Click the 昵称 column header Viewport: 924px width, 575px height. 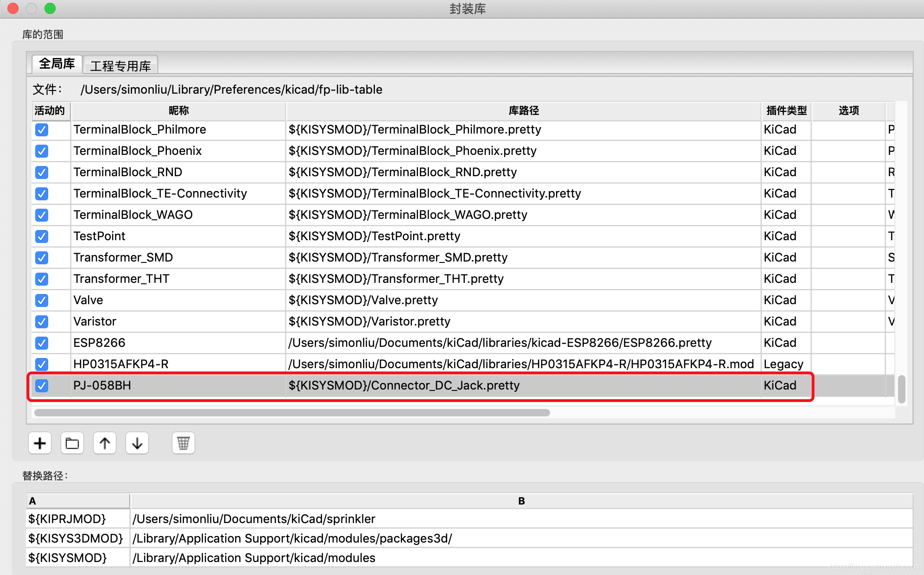click(178, 111)
